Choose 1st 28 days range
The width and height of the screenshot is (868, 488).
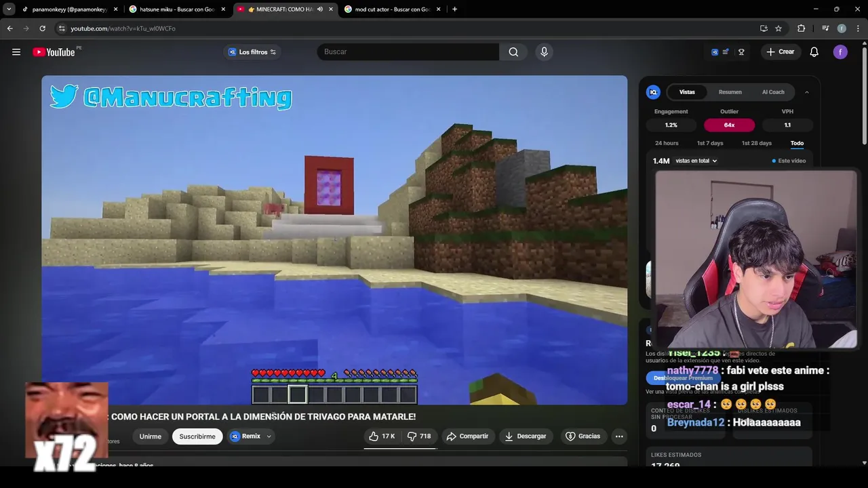(x=757, y=143)
